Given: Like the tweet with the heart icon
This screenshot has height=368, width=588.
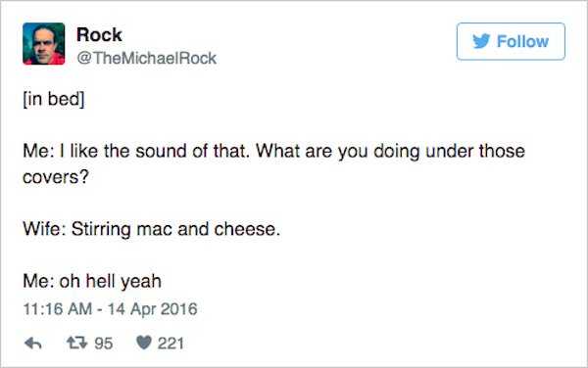Looking at the screenshot, I should (x=144, y=343).
